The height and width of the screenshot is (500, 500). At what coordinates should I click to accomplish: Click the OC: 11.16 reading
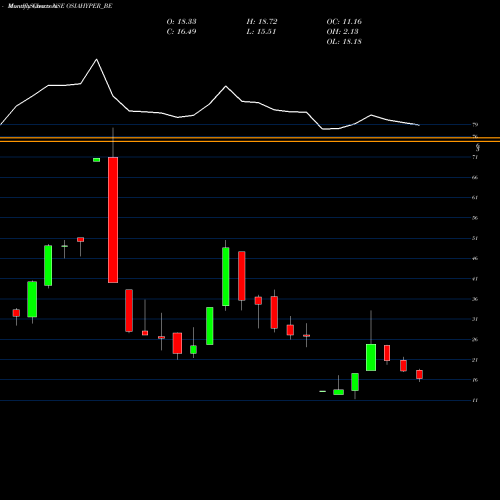click(344, 22)
